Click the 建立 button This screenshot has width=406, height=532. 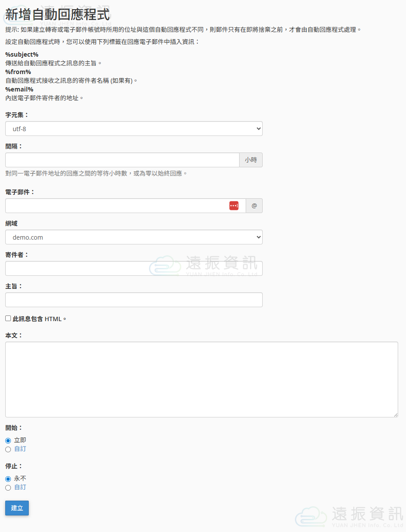coord(17,508)
